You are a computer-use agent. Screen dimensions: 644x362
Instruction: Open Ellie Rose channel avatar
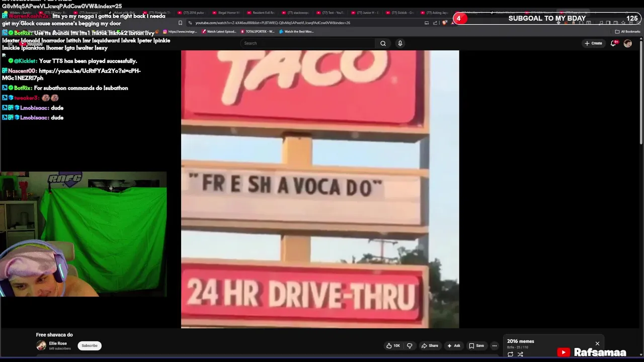[x=41, y=345]
